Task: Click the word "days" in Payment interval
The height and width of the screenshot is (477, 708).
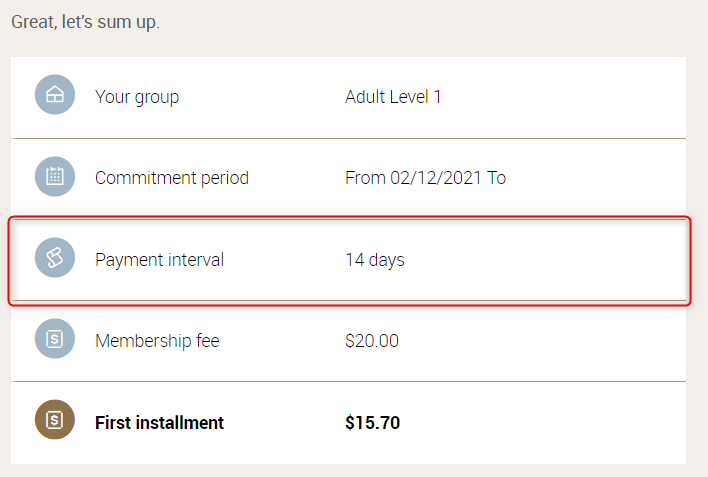Action: [x=386, y=260]
